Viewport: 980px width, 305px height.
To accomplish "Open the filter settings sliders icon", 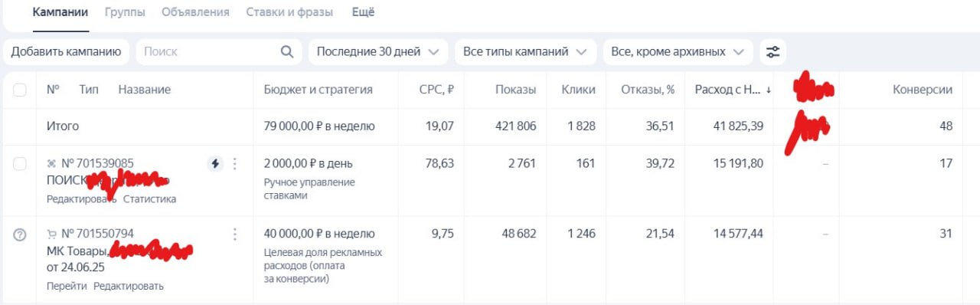I will pyautogui.click(x=773, y=52).
